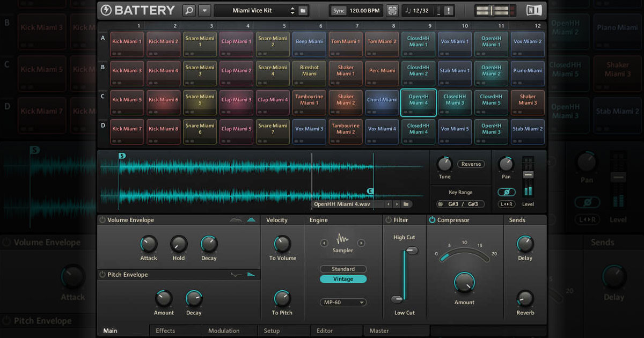Open the dropdown arrow menu next to search
Viewport: 644px width, 338px height.
(x=204, y=10)
